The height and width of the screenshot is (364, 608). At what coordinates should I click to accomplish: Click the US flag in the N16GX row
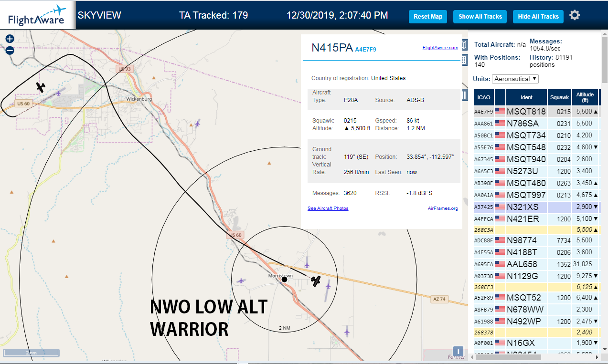(x=500, y=343)
